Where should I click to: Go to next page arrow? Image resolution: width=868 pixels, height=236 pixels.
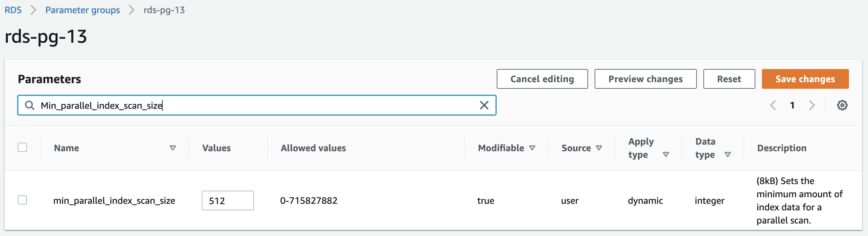click(x=812, y=106)
